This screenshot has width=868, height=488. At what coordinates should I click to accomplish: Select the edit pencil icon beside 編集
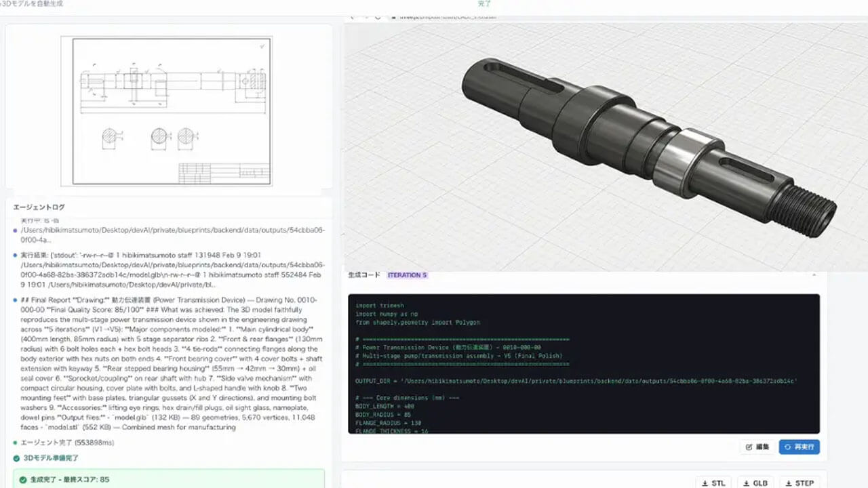[749, 447]
